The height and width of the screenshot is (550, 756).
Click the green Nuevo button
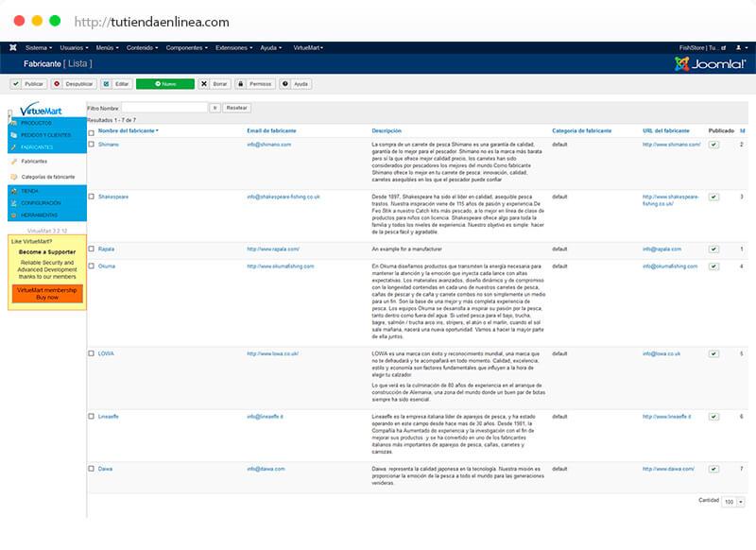pyautogui.click(x=165, y=84)
